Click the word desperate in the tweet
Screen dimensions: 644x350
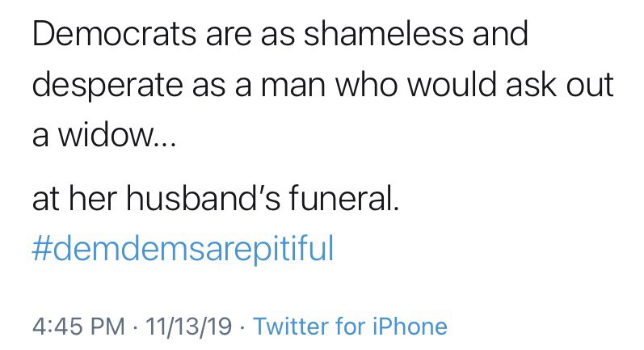pos(107,86)
